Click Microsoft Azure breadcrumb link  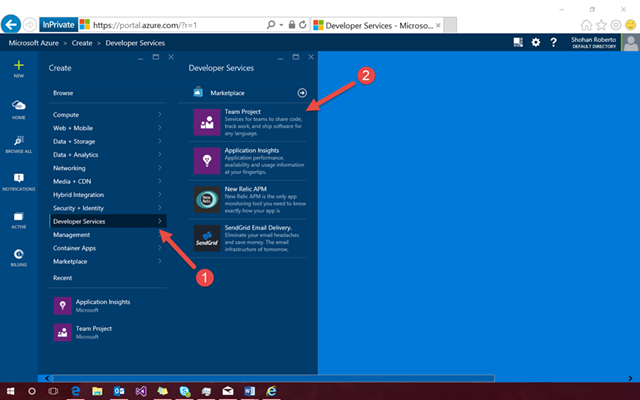[x=33, y=43]
